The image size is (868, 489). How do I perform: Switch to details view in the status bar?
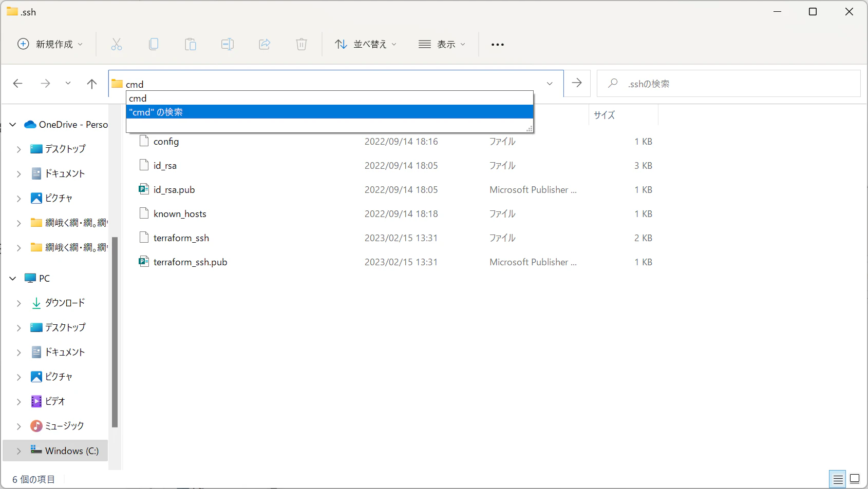838,479
